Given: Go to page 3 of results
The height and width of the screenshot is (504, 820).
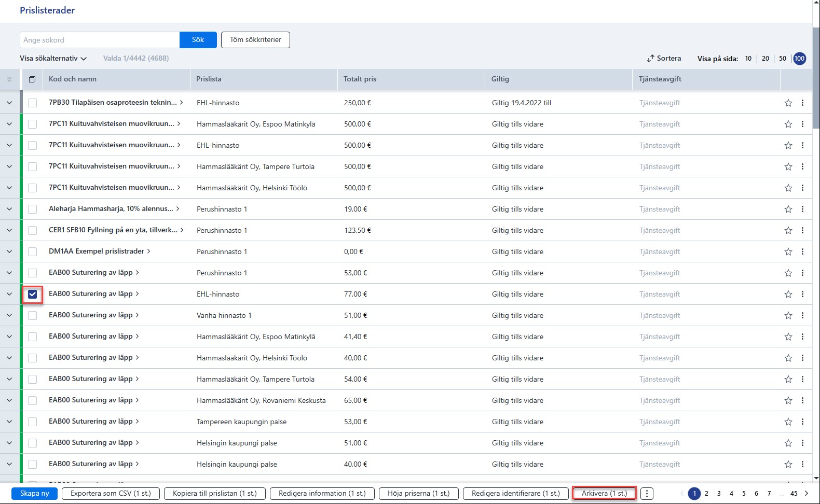Looking at the screenshot, I should 719,494.
